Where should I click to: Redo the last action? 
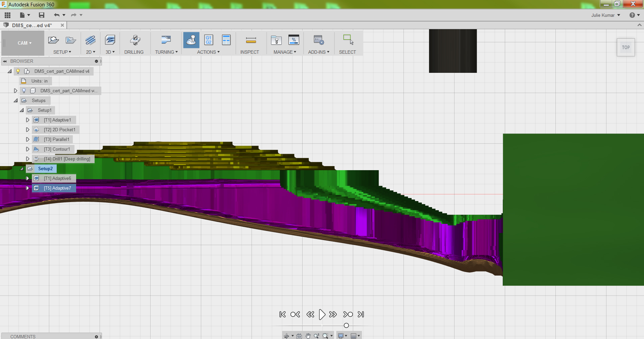click(x=74, y=15)
